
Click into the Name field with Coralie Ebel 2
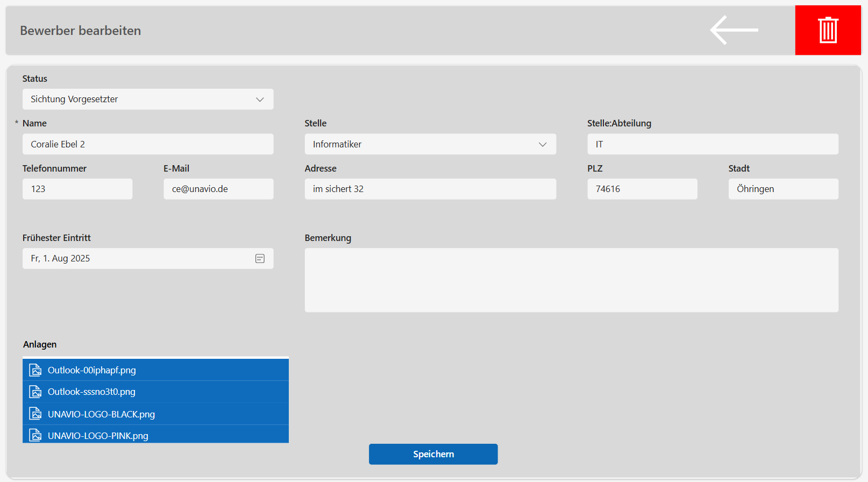tap(148, 144)
